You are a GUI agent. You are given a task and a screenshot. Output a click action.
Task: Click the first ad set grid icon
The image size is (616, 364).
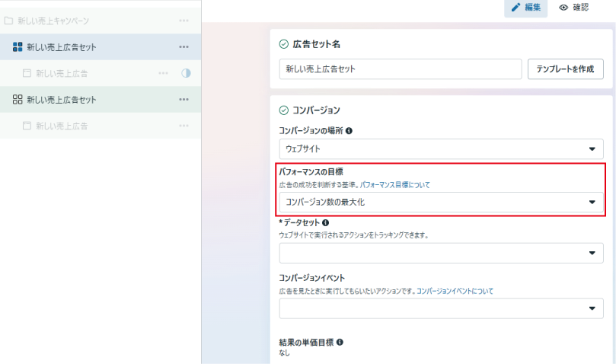click(x=18, y=47)
